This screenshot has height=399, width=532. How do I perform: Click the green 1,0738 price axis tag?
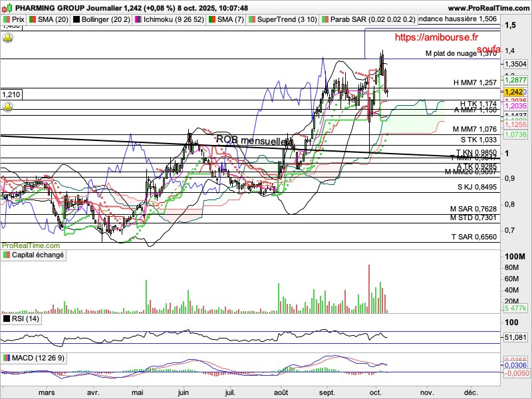(x=516, y=135)
